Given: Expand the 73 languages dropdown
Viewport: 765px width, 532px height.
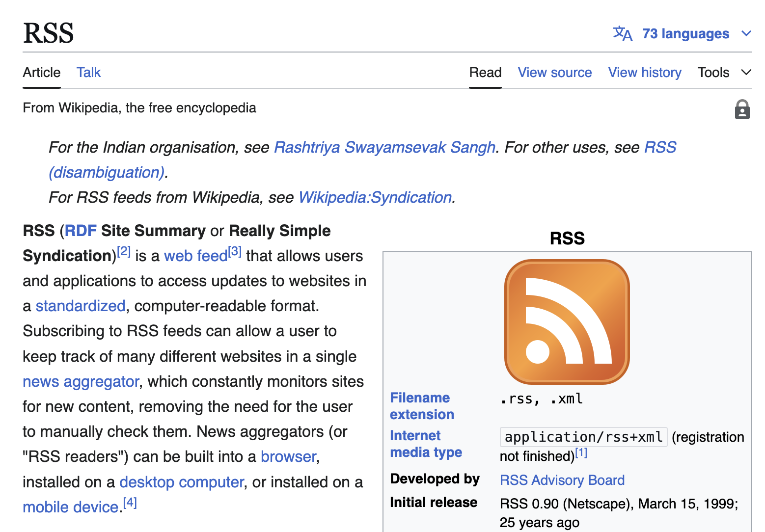Looking at the screenshot, I should point(683,33).
